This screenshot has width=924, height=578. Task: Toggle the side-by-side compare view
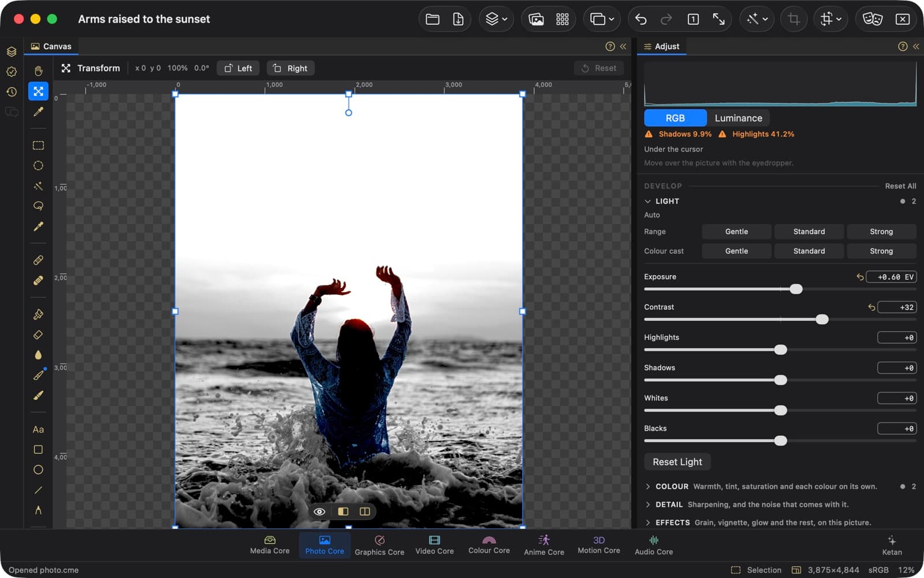(x=365, y=512)
